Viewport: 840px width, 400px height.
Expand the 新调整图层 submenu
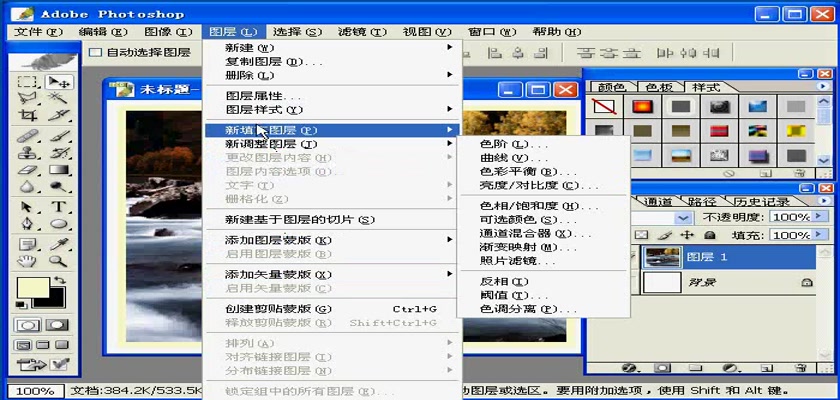332,144
